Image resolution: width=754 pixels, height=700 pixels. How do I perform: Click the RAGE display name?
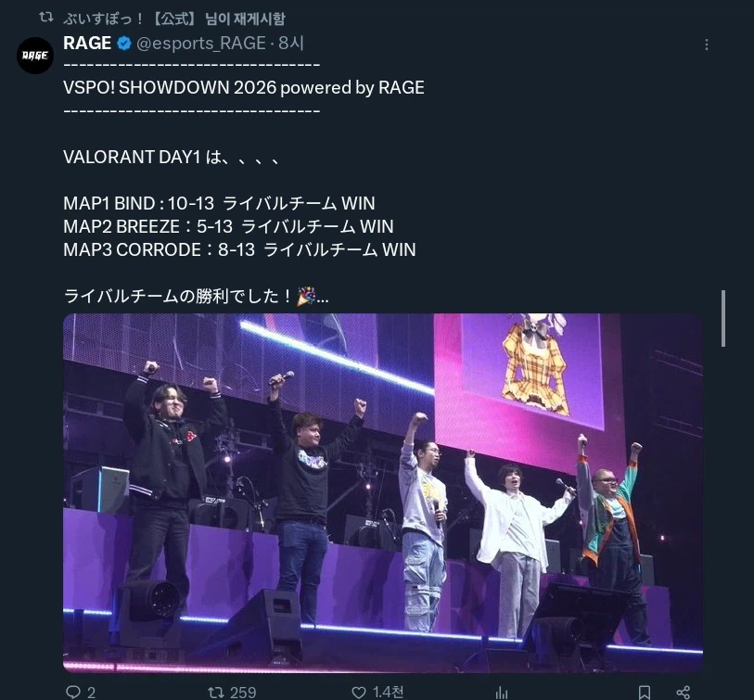tap(87, 44)
